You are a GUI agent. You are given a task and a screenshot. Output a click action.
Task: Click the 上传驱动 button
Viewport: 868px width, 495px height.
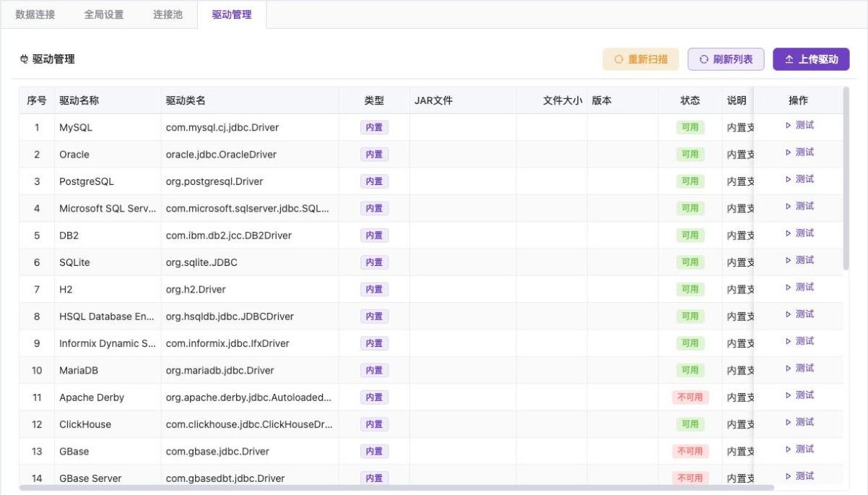(811, 59)
